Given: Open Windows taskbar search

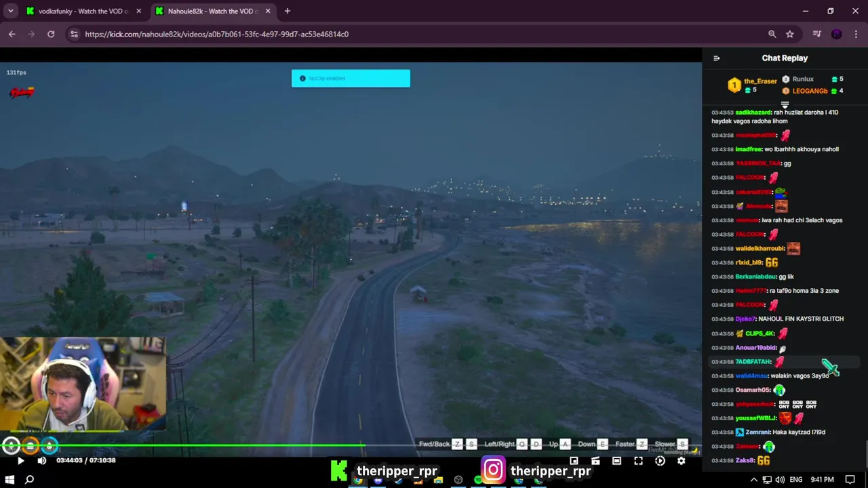Looking at the screenshot, I should (x=29, y=480).
